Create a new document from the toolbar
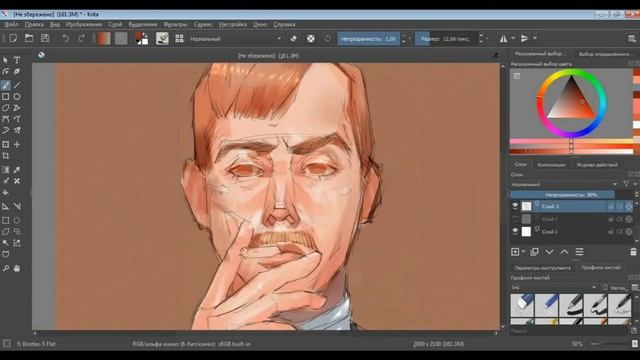This screenshot has height=360, width=640. [13, 38]
